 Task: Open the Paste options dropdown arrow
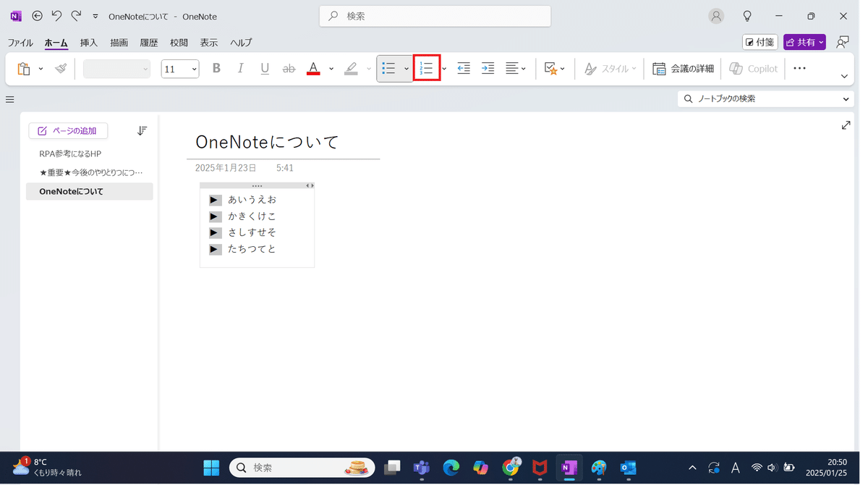41,69
